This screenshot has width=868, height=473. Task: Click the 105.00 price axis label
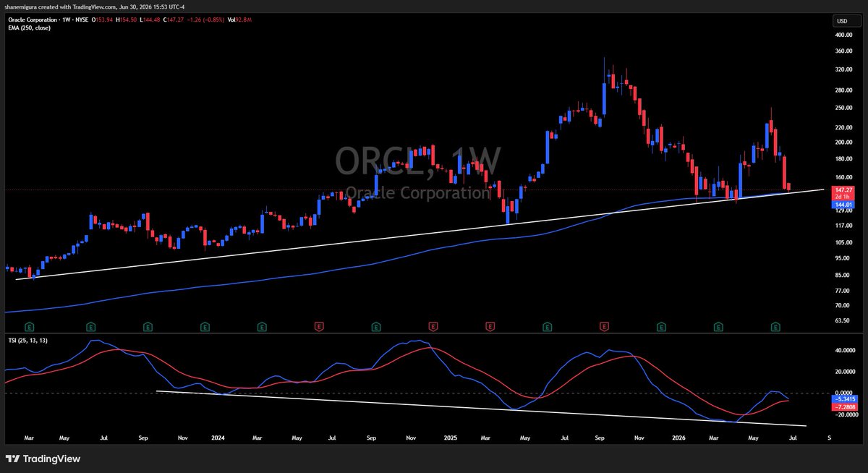click(844, 242)
